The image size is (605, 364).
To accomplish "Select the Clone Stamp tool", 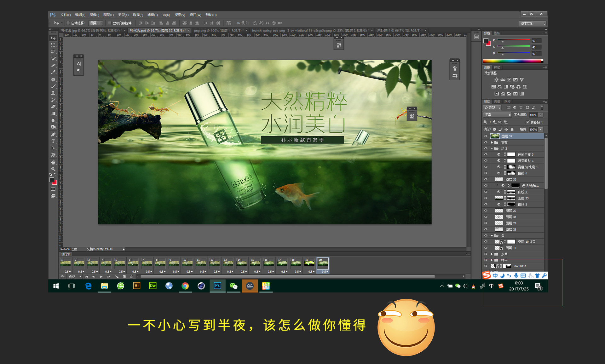I will tap(53, 93).
